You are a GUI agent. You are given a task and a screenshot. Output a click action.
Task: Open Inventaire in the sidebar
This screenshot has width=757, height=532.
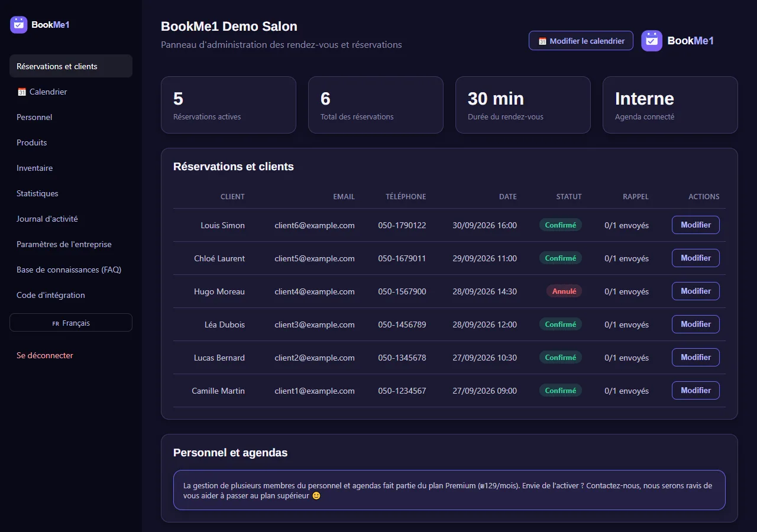pos(71,168)
